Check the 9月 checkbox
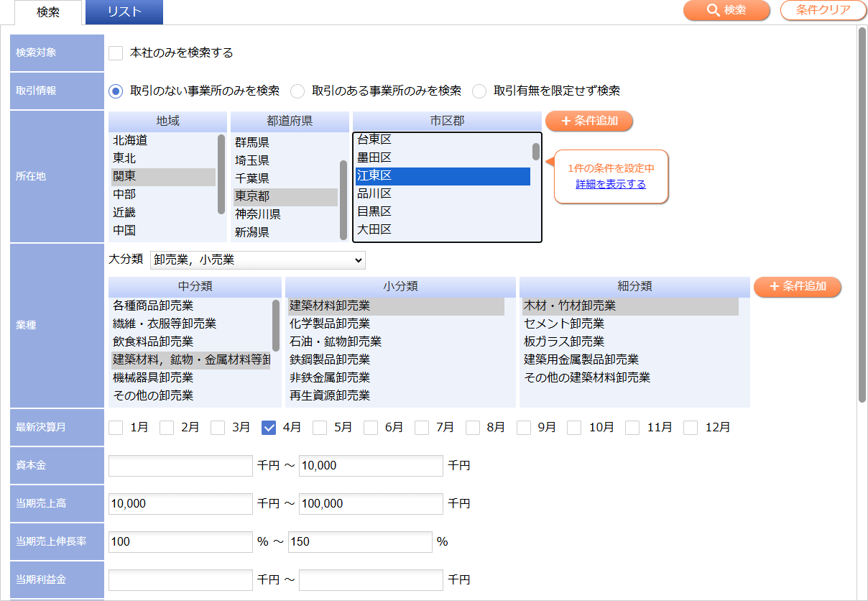Viewport: 868px width, 601px height. point(524,428)
